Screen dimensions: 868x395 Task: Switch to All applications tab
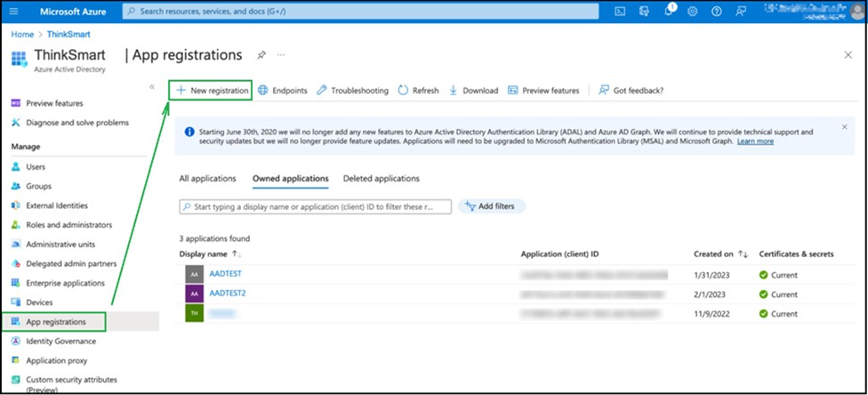click(x=207, y=179)
